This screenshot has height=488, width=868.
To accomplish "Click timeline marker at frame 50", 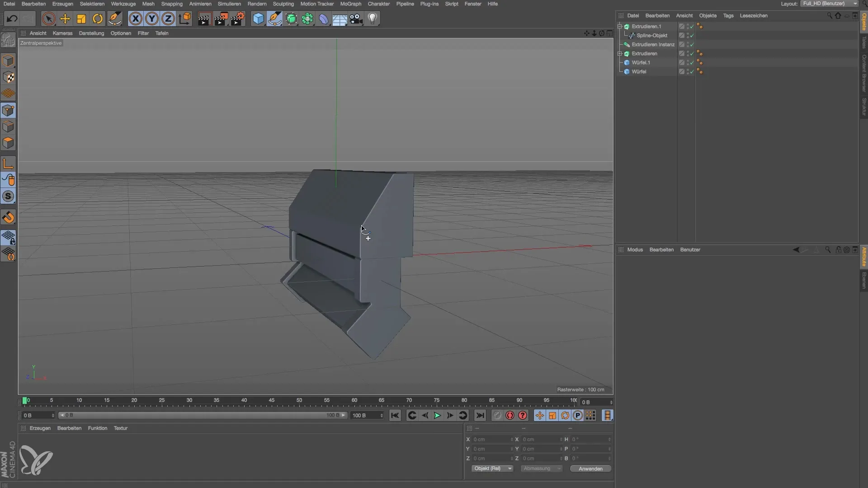I will tap(299, 401).
